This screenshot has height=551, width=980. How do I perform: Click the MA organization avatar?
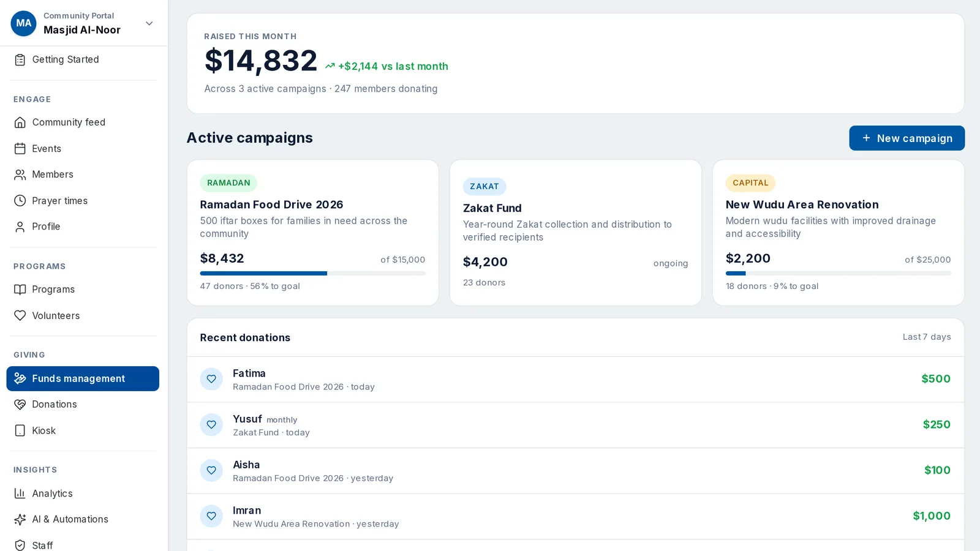(x=24, y=23)
